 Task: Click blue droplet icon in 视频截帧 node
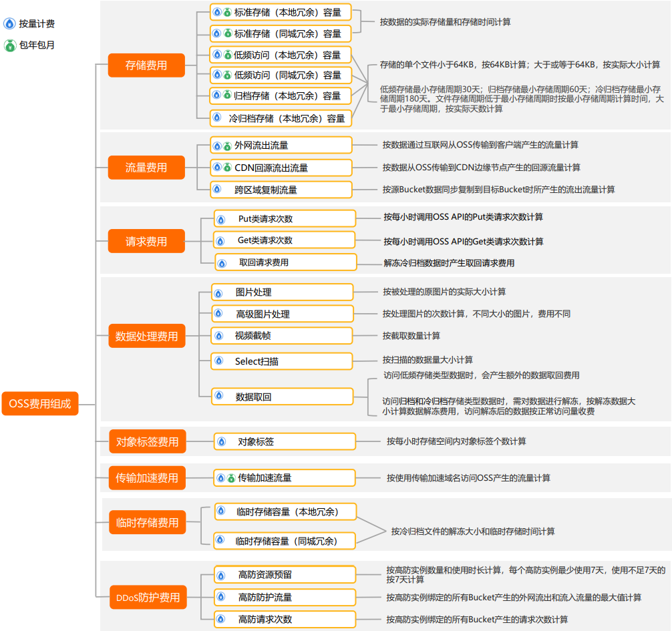point(219,335)
